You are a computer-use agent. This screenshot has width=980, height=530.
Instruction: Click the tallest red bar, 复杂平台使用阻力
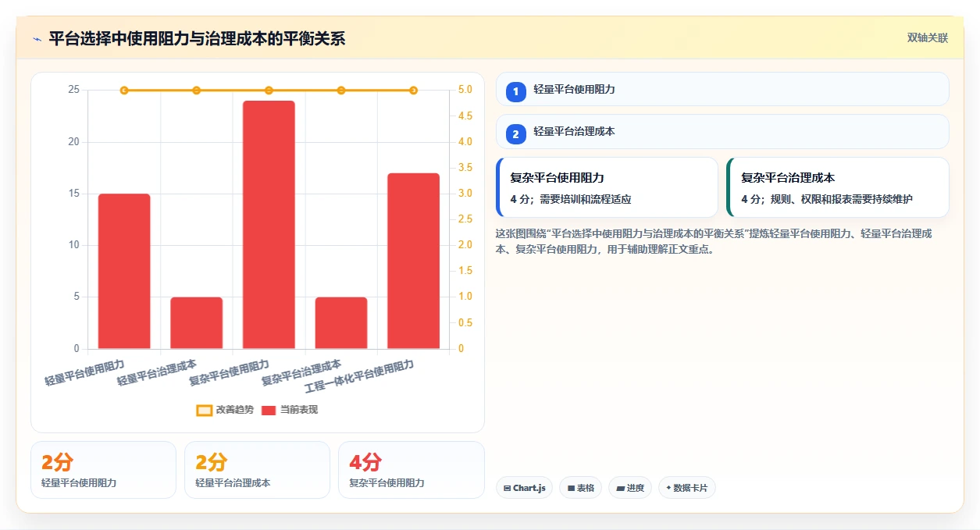(269, 224)
